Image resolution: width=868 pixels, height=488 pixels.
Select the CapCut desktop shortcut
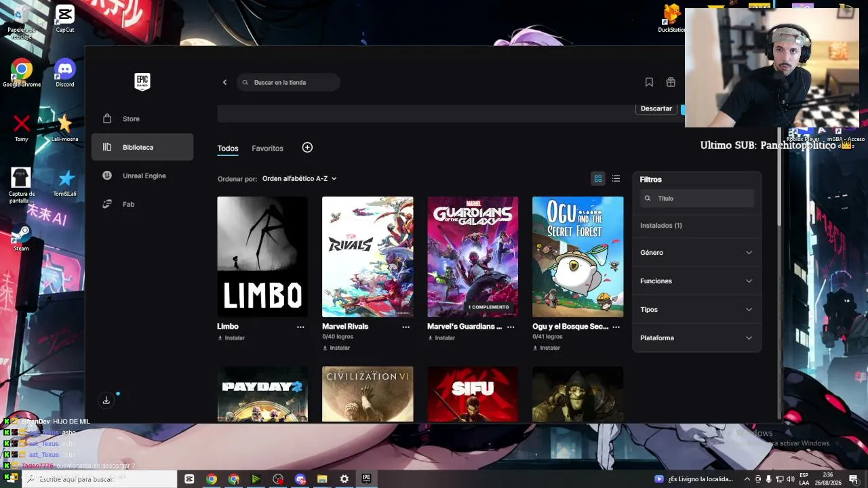point(65,19)
